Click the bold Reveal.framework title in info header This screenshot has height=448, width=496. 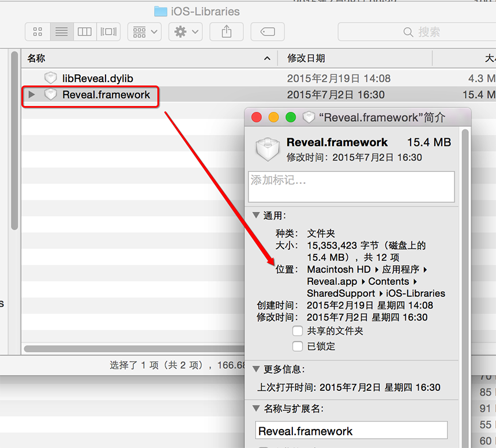(337, 142)
